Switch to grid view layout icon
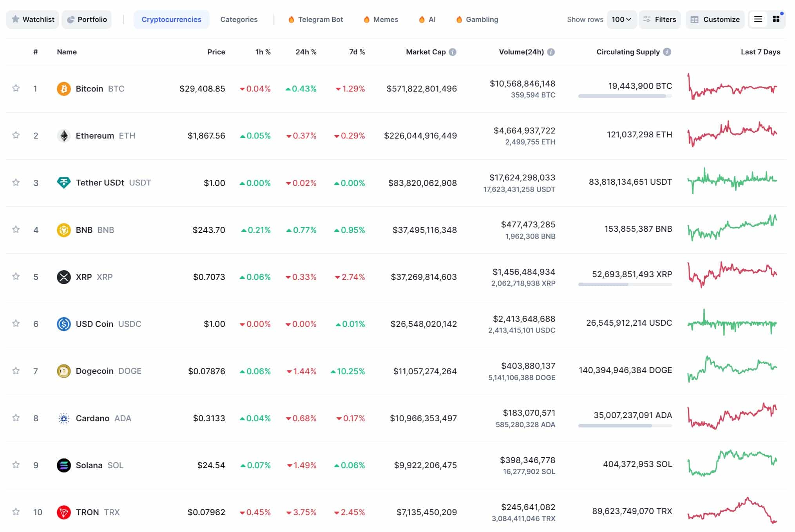Image resolution: width=795 pixels, height=532 pixels. (x=776, y=19)
